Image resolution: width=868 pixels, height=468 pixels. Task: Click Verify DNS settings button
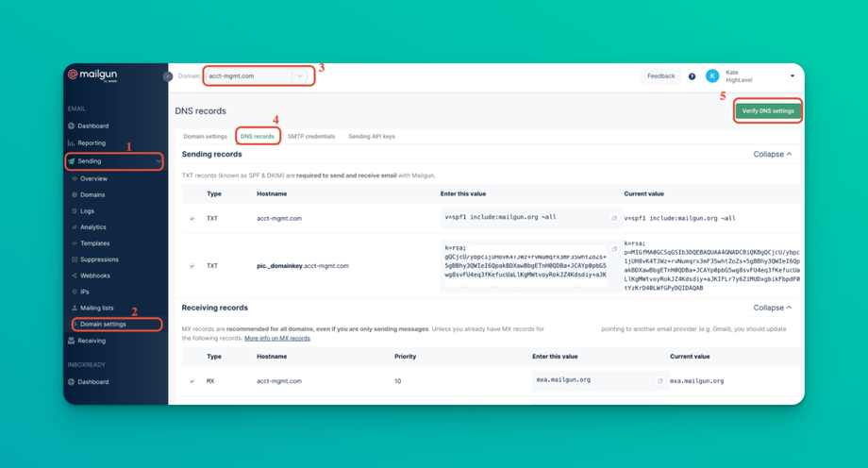point(768,110)
